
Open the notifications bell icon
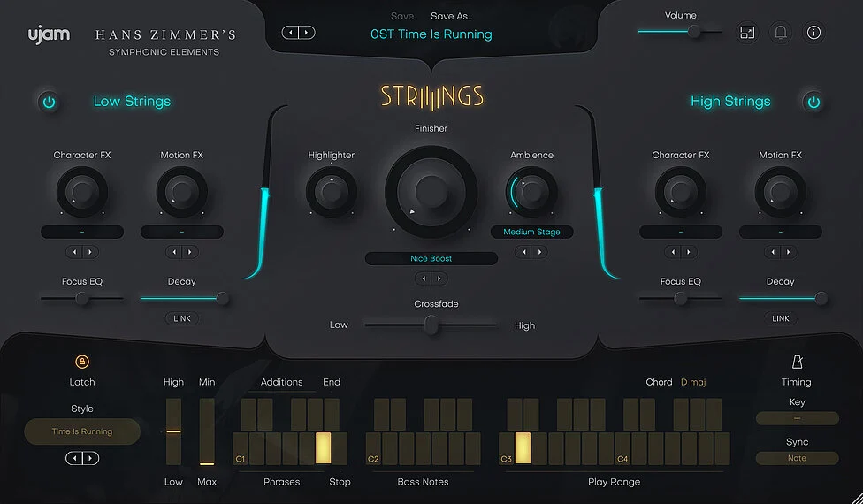point(781,34)
